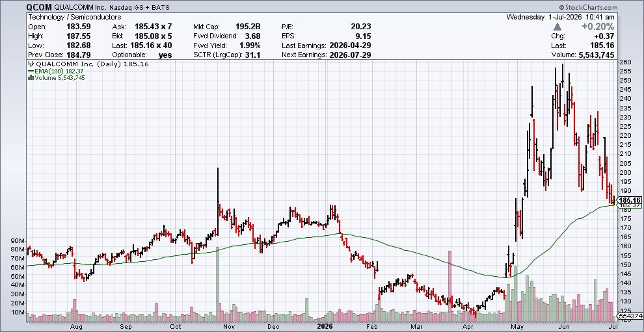Click the gray up-triangle change indicator
Image resolution: width=644 pixels, height=332 pixels.
point(557,27)
